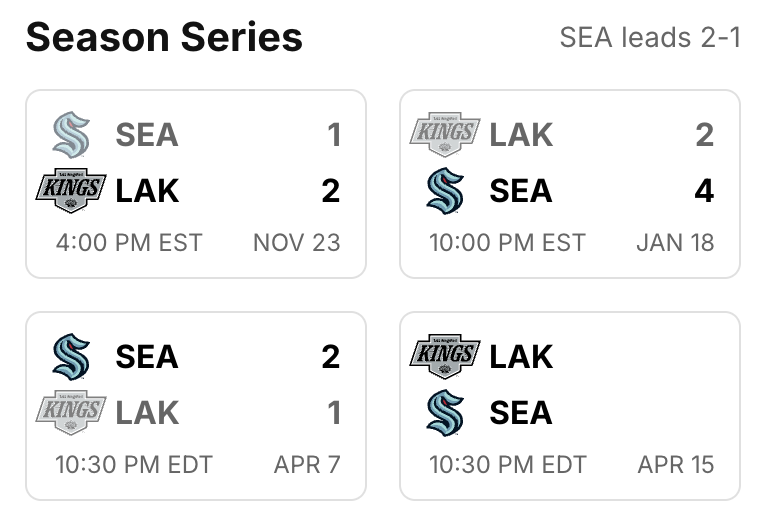Click the Kings logo in Apr 7 game
The image size is (770, 522).
point(71,412)
